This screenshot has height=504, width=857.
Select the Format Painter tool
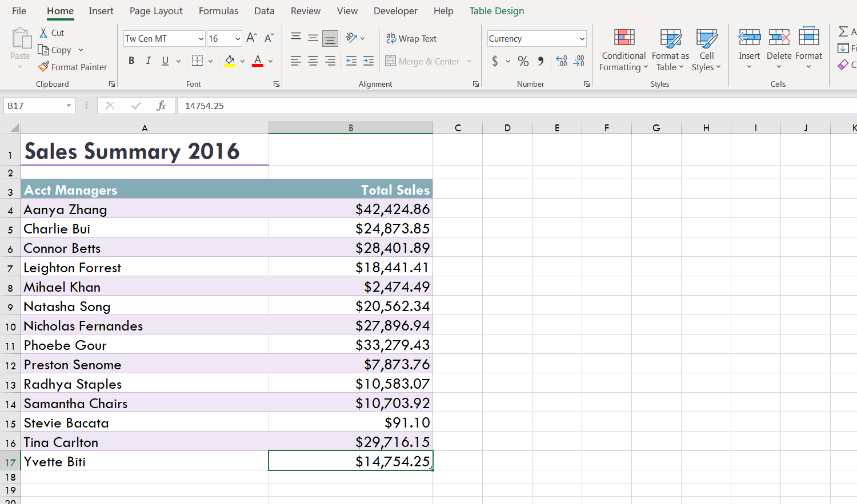coord(73,67)
